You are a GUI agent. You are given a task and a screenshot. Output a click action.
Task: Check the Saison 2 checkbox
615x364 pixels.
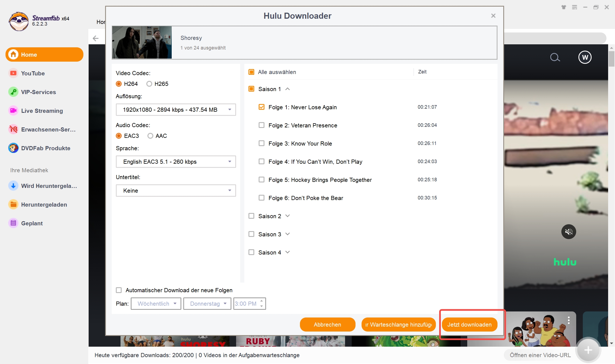click(251, 216)
